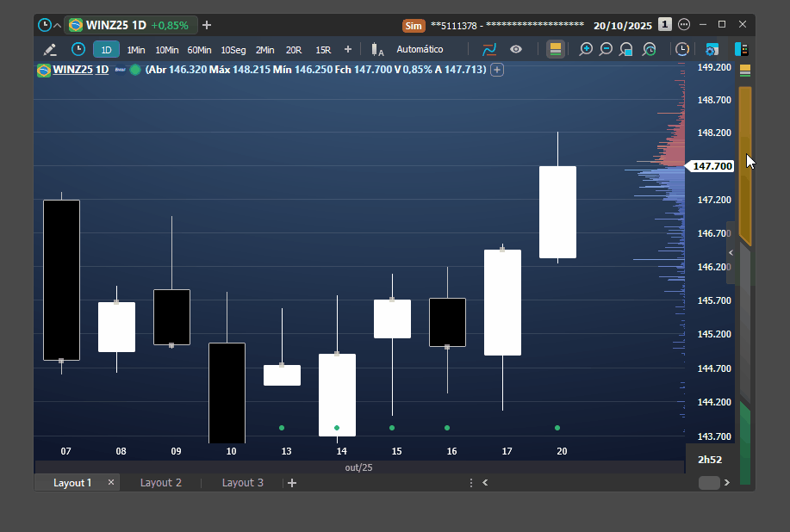Open the title bar clock link icon
The width and height of the screenshot is (790, 532).
click(44, 25)
